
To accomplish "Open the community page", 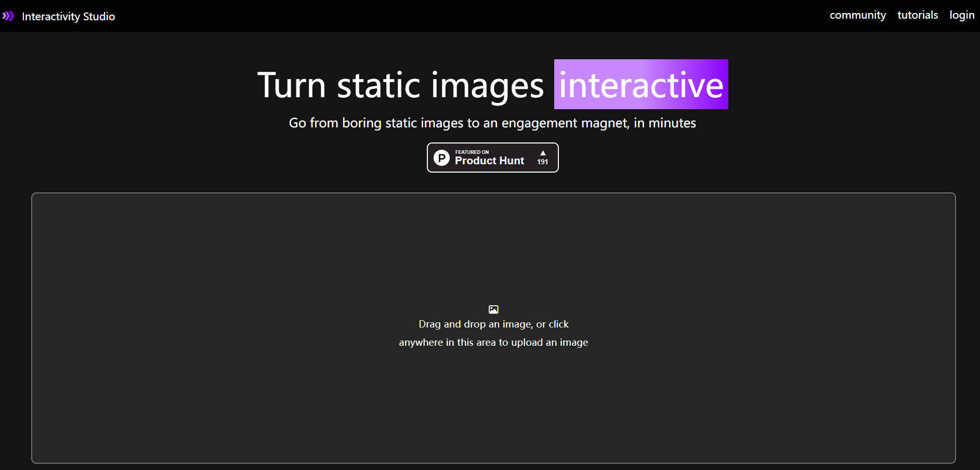I will (x=858, y=15).
